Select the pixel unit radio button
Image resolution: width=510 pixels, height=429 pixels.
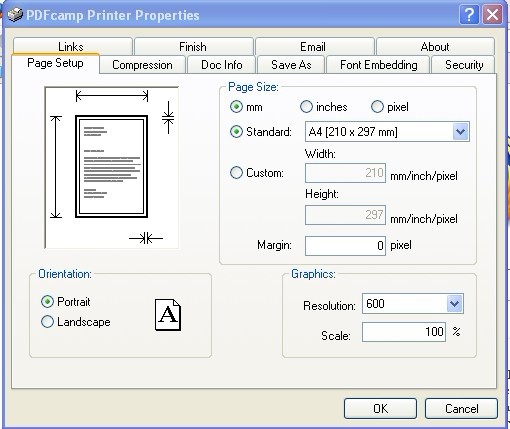tap(377, 107)
